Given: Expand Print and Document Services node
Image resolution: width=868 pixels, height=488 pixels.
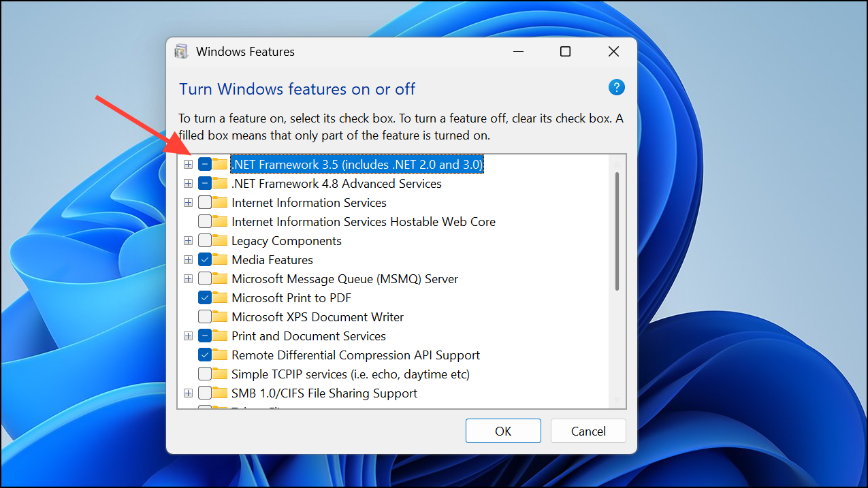Looking at the screenshot, I should [189, 336].
